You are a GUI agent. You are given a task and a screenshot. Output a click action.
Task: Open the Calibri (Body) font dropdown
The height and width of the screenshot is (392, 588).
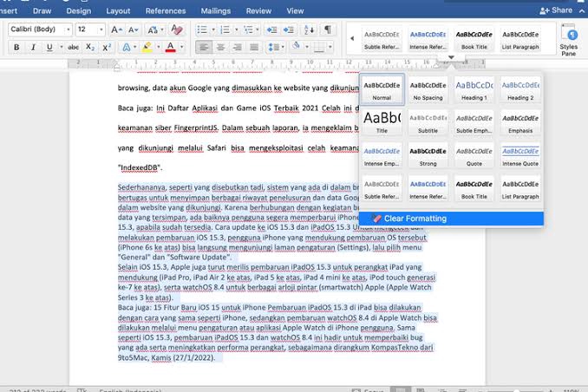click(41, 29)
